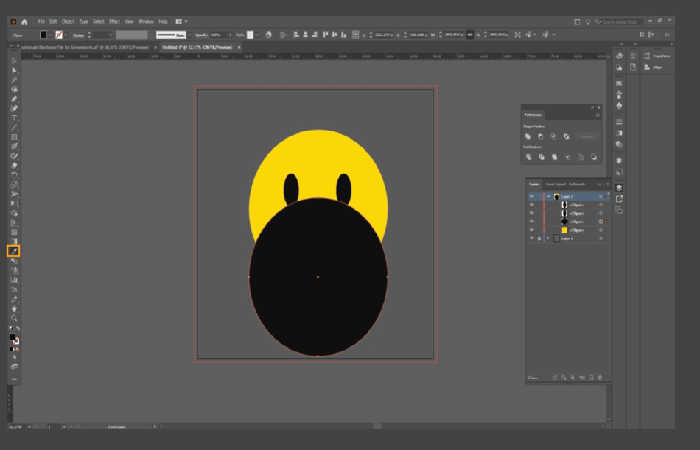Screen dimensions: 700x450
Task: Select the Width tool
Action: point(14,194)
